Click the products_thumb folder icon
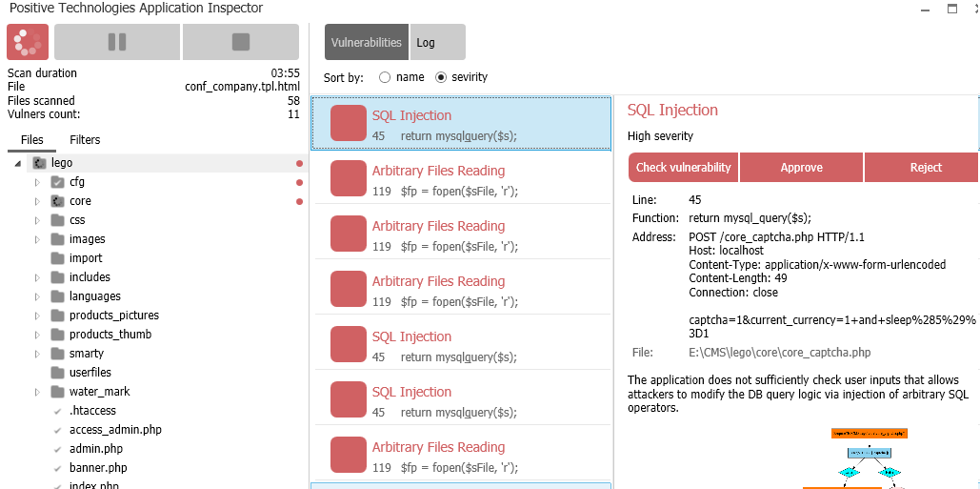 58,335
